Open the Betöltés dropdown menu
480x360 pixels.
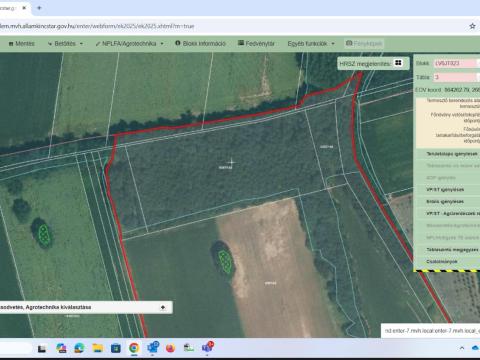65,44
